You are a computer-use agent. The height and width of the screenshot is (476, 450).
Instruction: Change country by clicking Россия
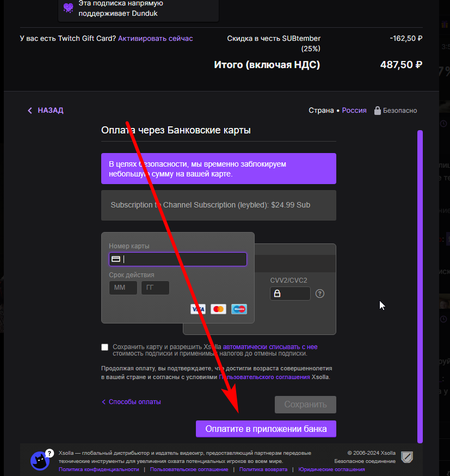pyautogui.click(x=354, y=111)
